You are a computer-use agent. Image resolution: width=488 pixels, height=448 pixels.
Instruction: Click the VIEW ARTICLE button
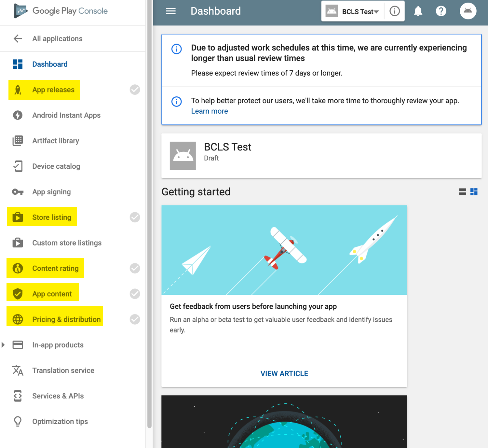point(284,373)
